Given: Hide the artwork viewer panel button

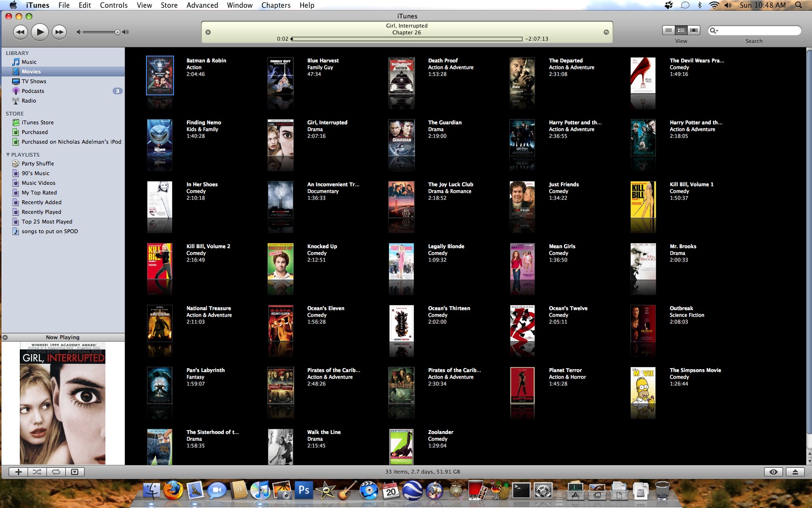Looking at the screenshot, I should pos(75,472).
